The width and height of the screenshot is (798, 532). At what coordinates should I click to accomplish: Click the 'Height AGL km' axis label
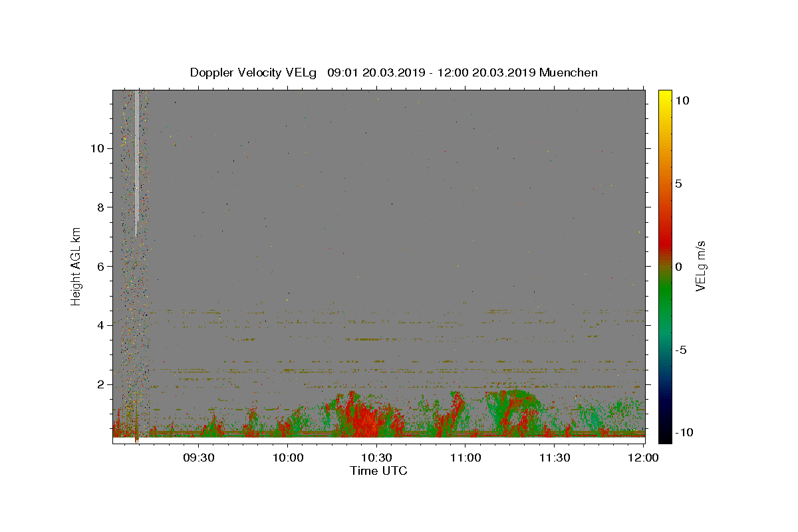coord(76,267)
